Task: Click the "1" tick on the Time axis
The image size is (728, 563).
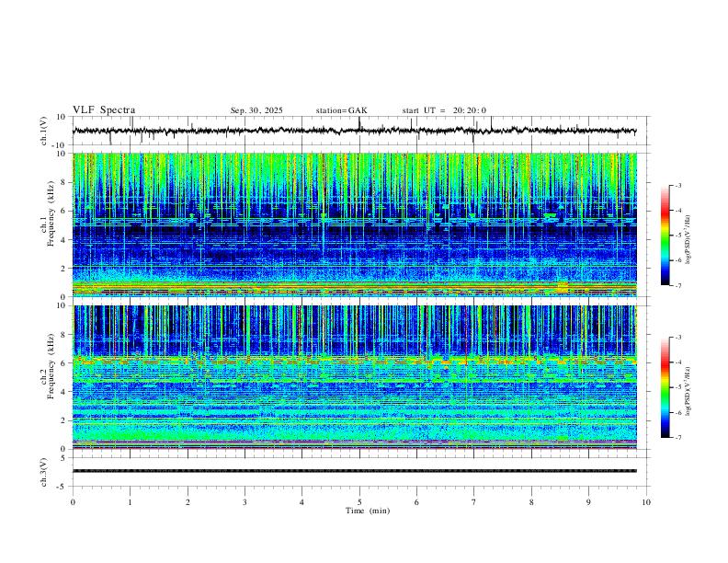Action: click(x=131, y=502)
